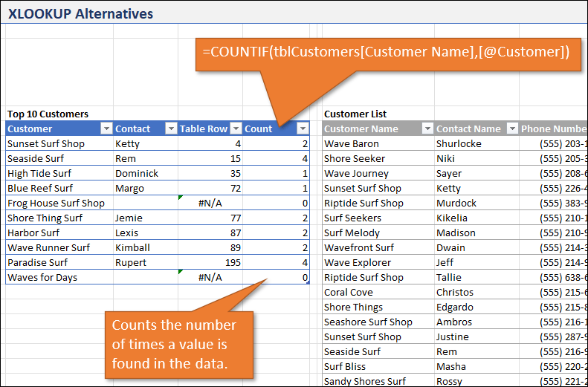Click the 'Customer List' title cell
Viewport: 588px width, 387px height.
[x=355, y=114]
